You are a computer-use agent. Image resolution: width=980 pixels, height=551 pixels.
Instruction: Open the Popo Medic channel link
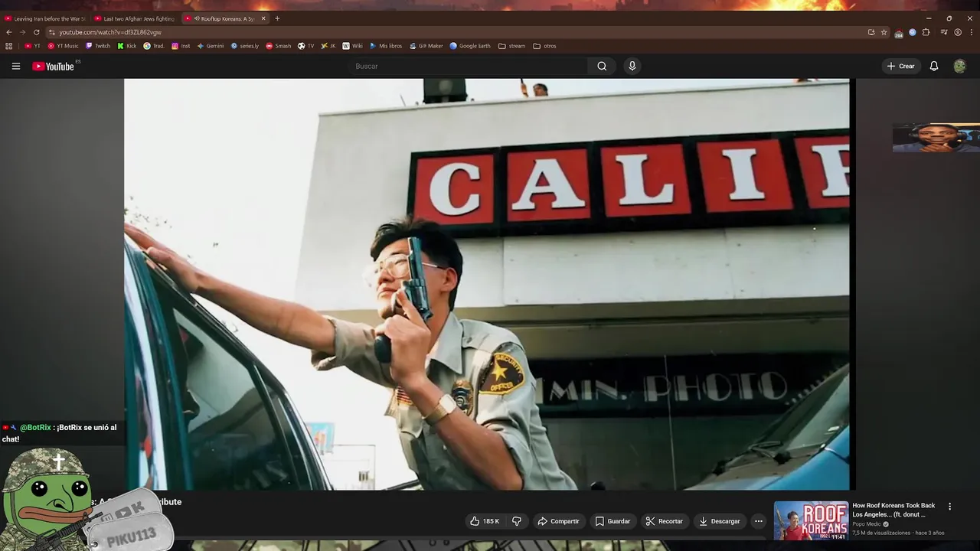click(x=867, y=524)
